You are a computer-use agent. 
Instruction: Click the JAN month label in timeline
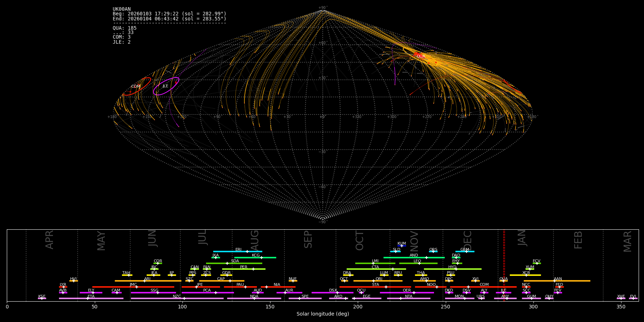point(522,238)
